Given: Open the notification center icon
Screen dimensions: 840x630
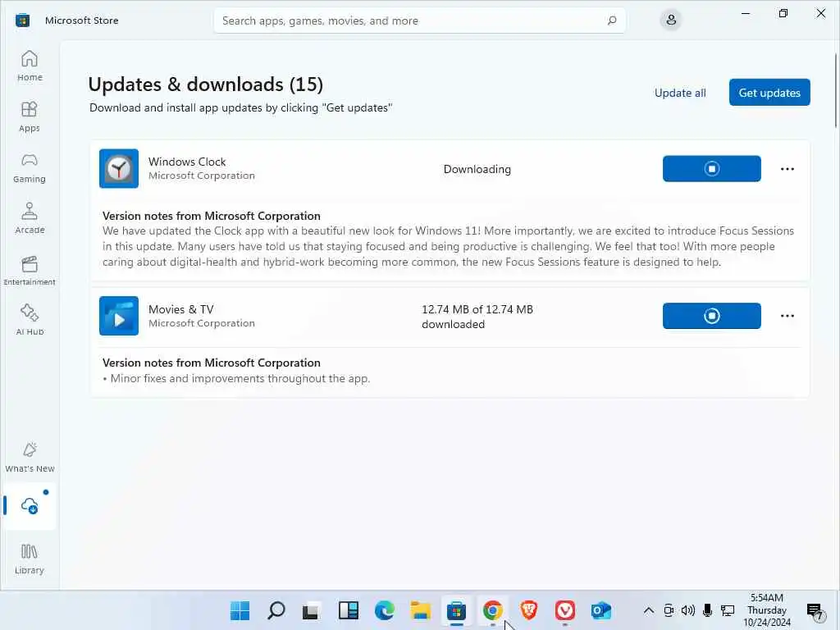Looking at the screenshot, I should point(815,610).
